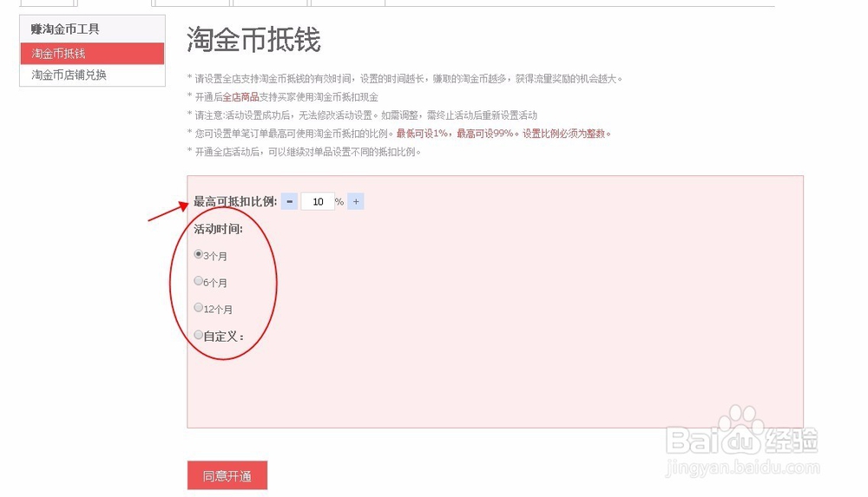Viewport: 868px width, 497px height.
Task: Select the 12个月 activity duration
Action: click(x=198, y=307)
